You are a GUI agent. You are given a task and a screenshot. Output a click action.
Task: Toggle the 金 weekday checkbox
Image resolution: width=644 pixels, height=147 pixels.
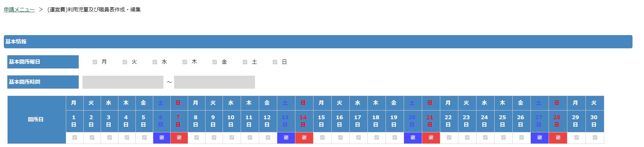215,62
